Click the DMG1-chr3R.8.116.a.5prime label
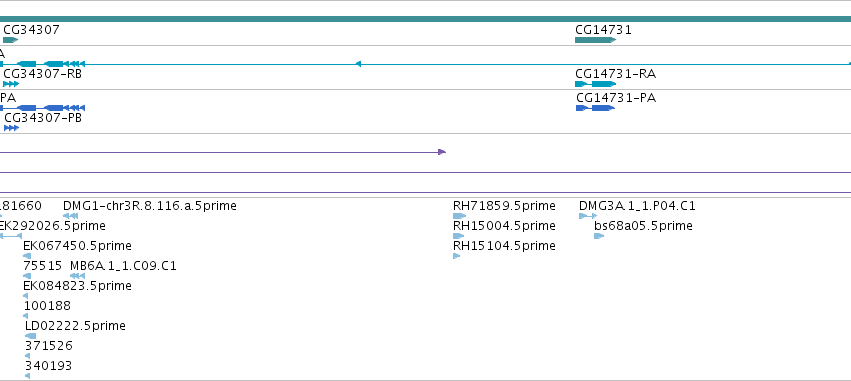Image resolution: width=851 pixels, height=381 pixels. (150, 206)
